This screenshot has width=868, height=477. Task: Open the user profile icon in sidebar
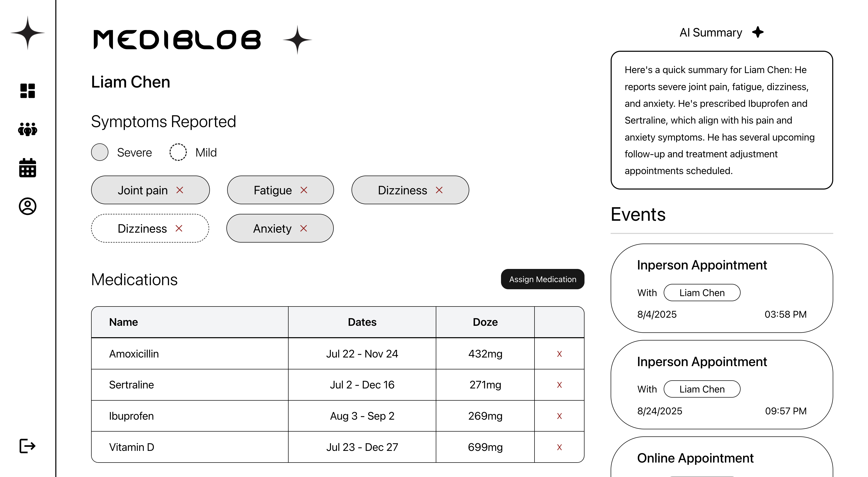(28, 206)
